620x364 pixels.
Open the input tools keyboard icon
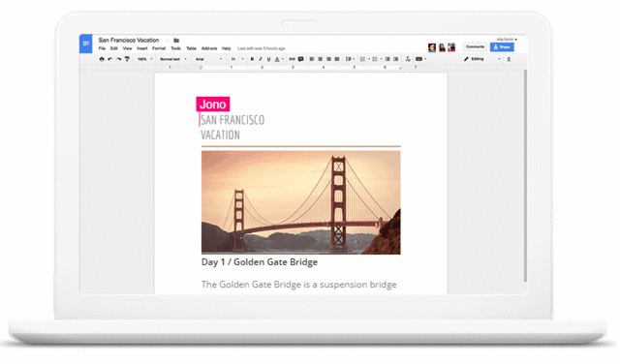point(419,59)
